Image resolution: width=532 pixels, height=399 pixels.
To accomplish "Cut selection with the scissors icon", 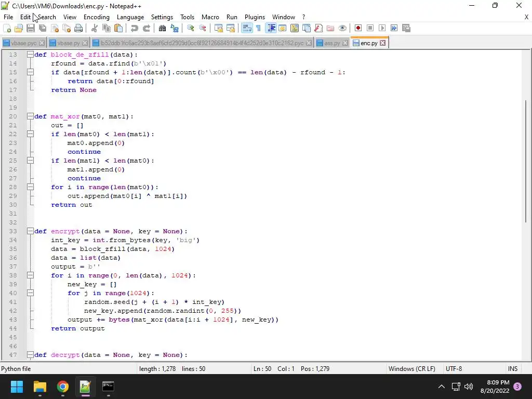I will coord(95,28).
